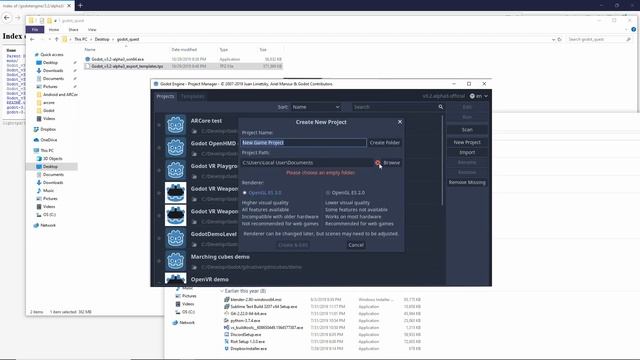Open a new browser tab with plus
The width and height of the screenshot is (640, 360).
80,5
